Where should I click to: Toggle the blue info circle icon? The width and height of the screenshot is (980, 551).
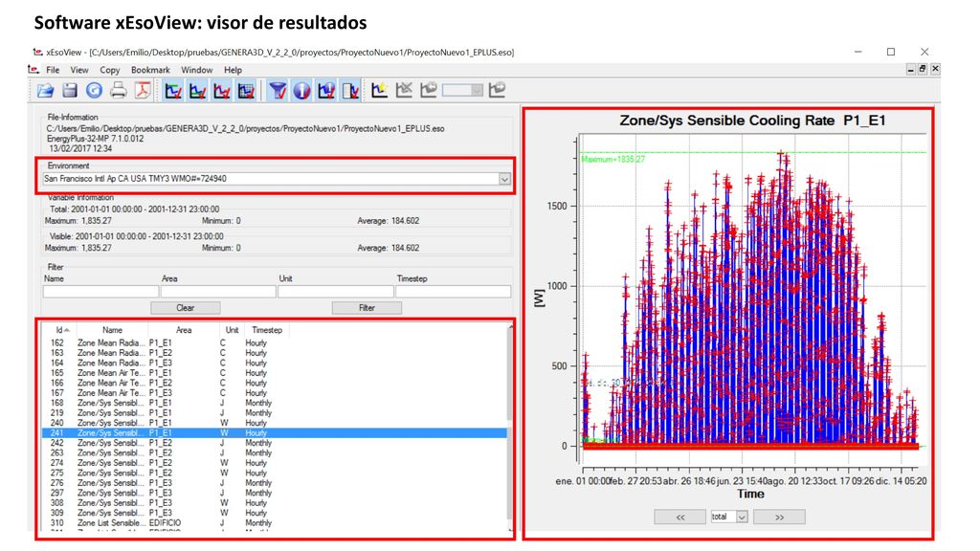click(301, 91)
